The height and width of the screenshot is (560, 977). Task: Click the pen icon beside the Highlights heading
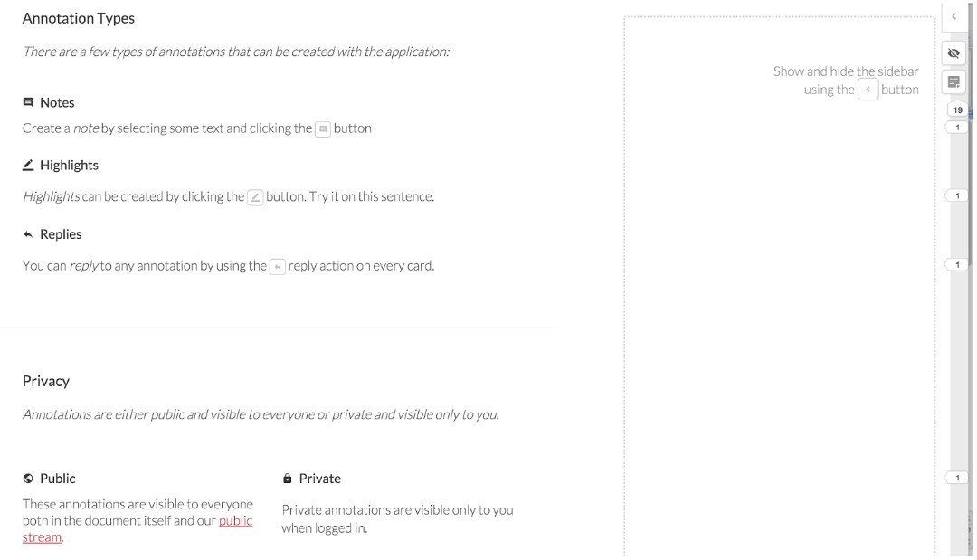tap(28, 165)
